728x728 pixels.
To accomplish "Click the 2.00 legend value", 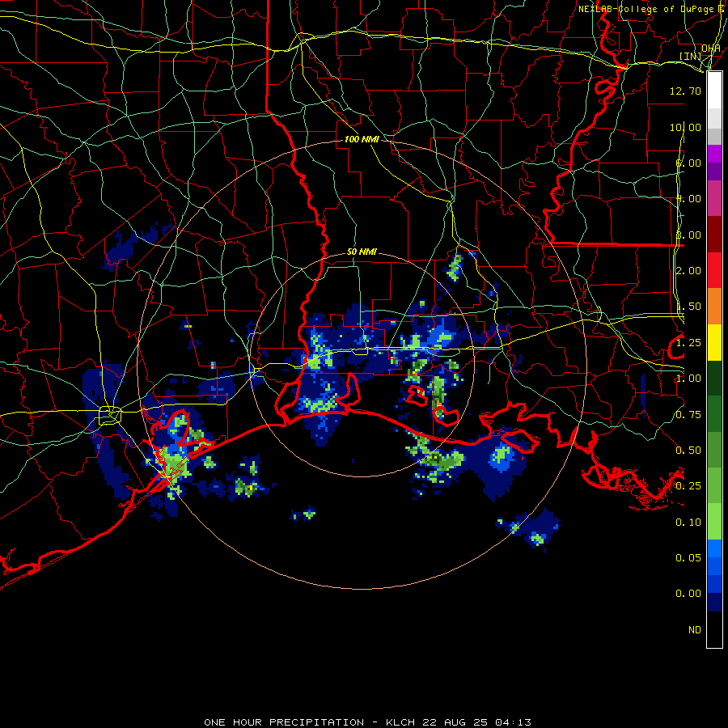I will 688,271.
